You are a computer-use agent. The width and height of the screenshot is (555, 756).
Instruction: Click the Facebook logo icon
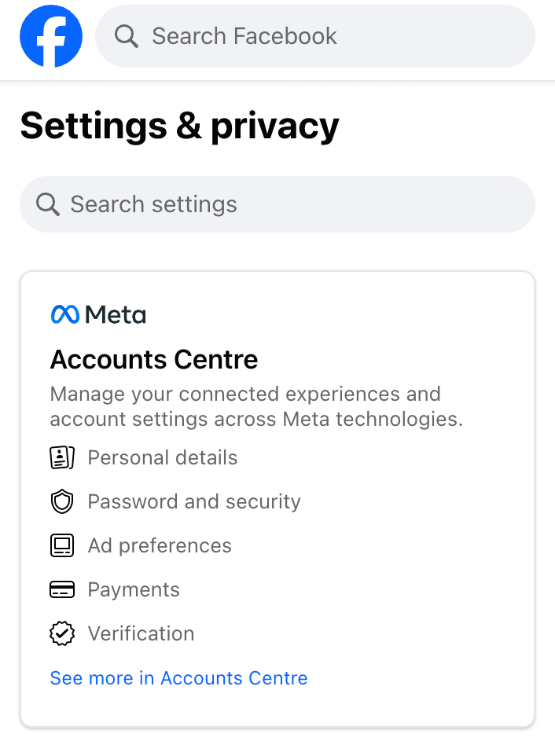click(x=50, y=35)
